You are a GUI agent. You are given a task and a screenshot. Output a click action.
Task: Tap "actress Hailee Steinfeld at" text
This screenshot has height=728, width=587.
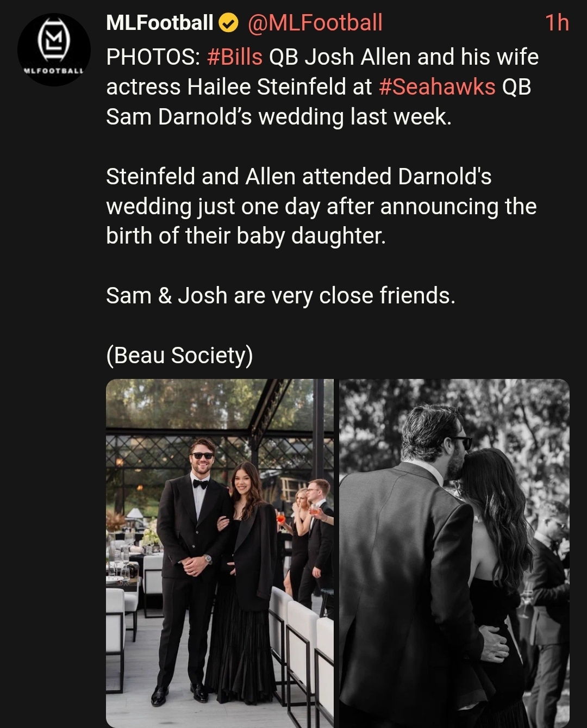point(239,87)
